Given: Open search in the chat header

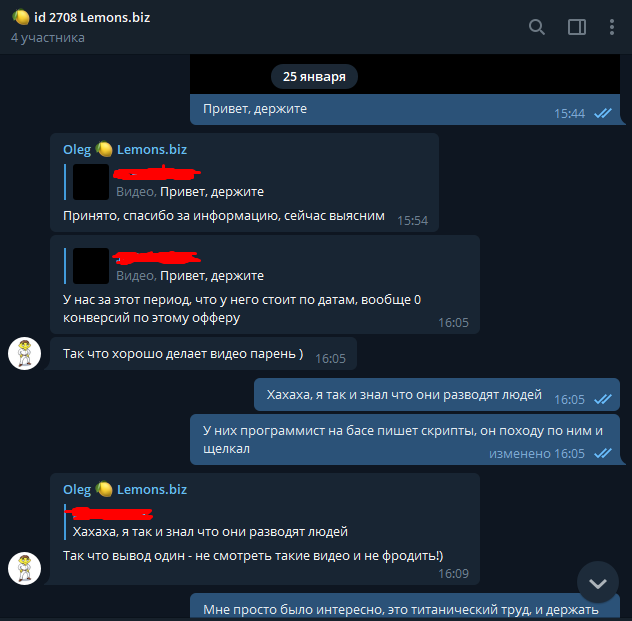Looking at the screenshot, I should click(x=536, y=27).
